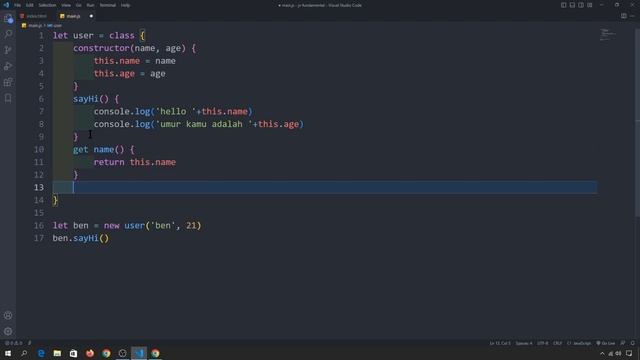Click Ln, Col cursor position status

tap(500, 343)
